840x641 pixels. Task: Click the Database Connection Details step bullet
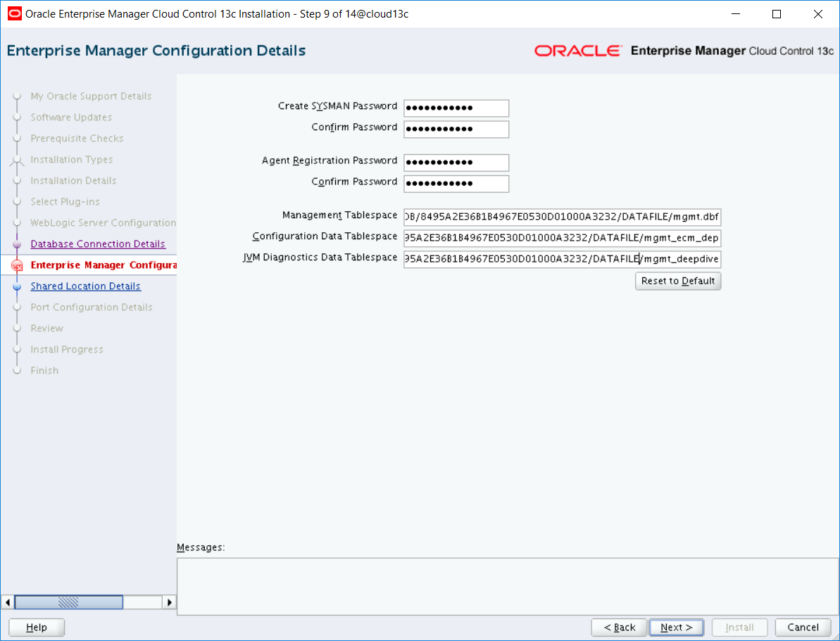tap(17, 244)
